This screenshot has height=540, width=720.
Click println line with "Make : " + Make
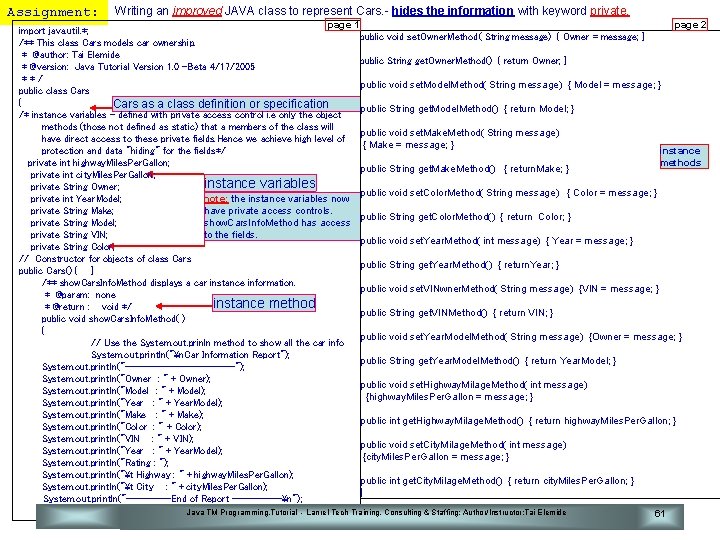[x=123, y=415]
